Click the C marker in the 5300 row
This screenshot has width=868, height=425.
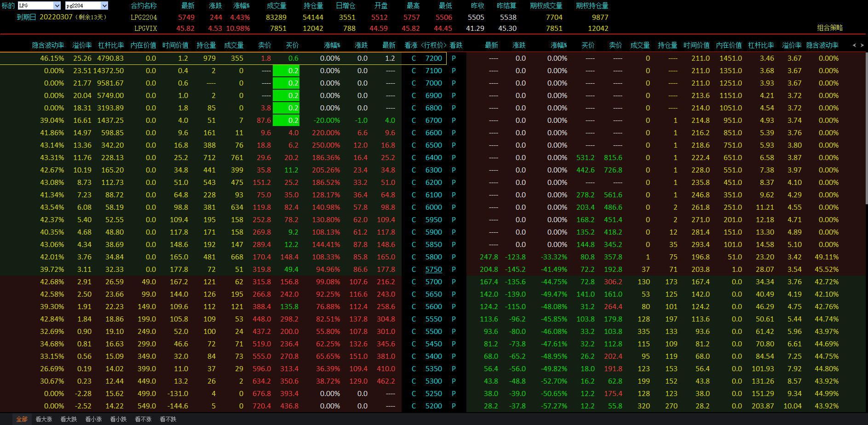tap(414, 381)
